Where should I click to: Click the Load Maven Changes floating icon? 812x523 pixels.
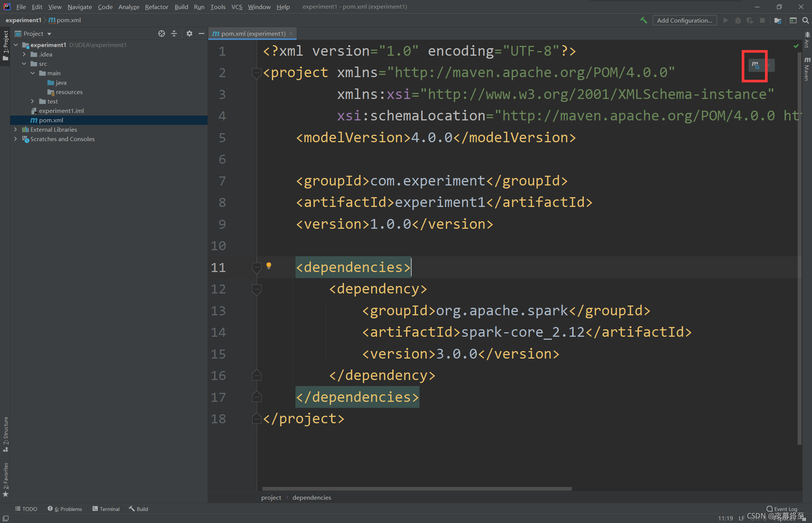pyautogui.click(x=755, y=65)
